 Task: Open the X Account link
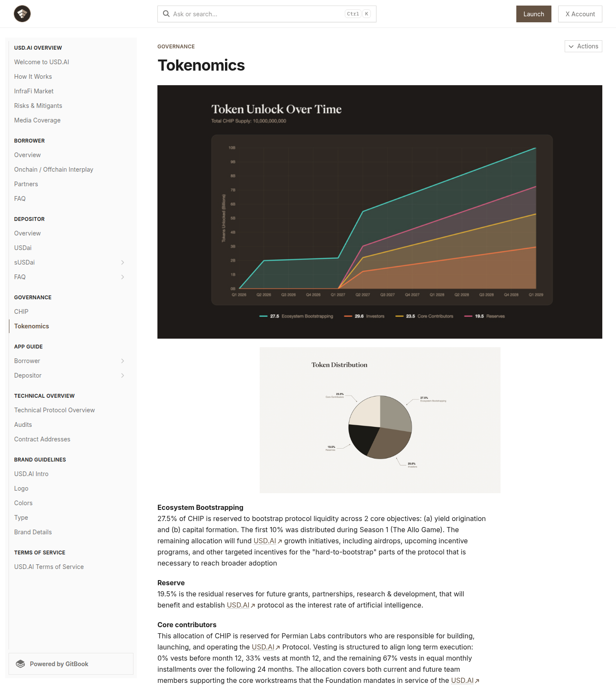[580, 14]
